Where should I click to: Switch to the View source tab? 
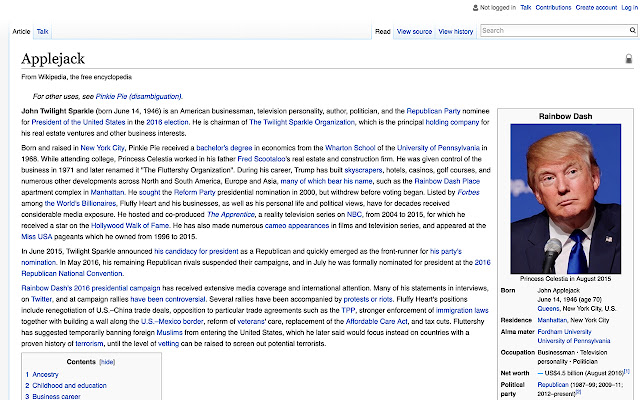(414, 31)
